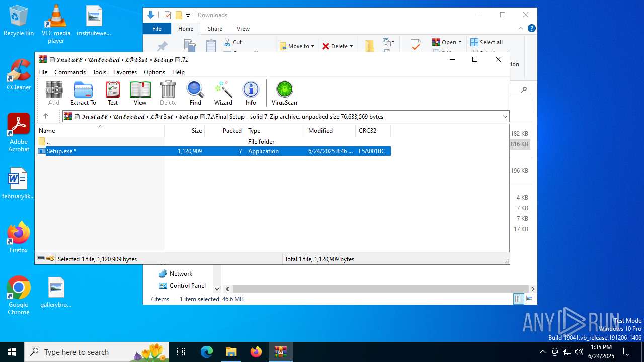Open the Options menu
The image size is (644, 362).
(154, 72)
